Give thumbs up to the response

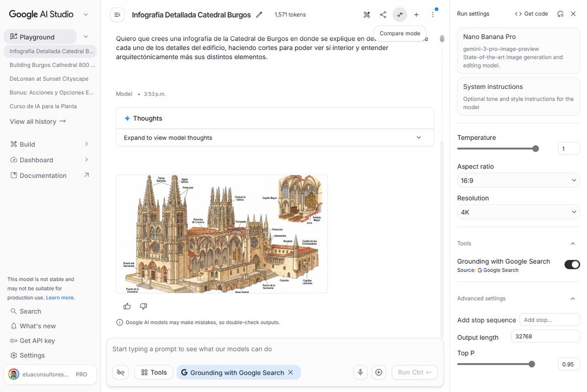point(127,306)
